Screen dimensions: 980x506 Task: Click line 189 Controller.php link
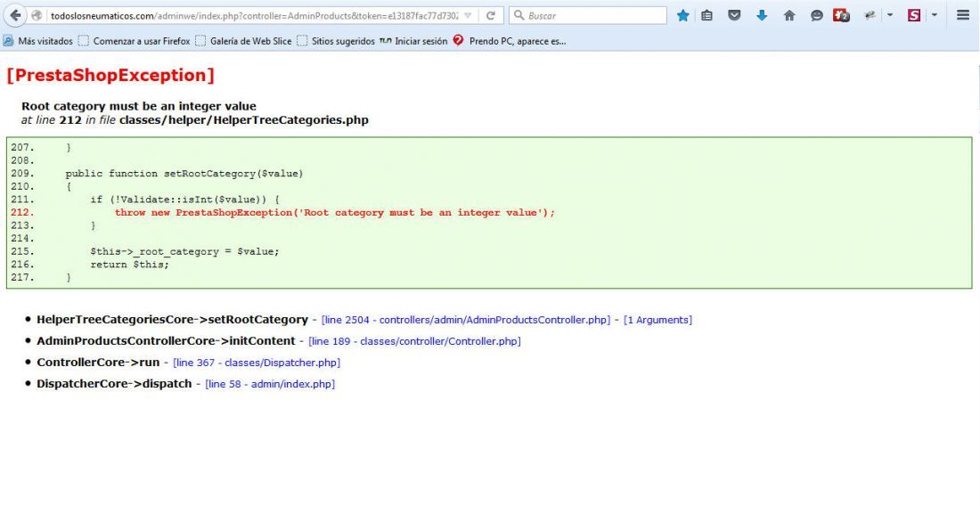pos(414,341)
